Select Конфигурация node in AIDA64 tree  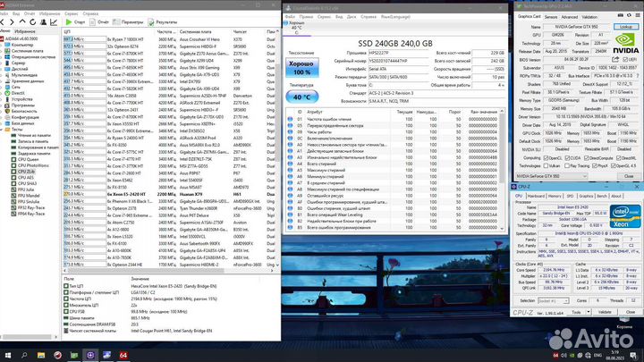coord(21,117)
